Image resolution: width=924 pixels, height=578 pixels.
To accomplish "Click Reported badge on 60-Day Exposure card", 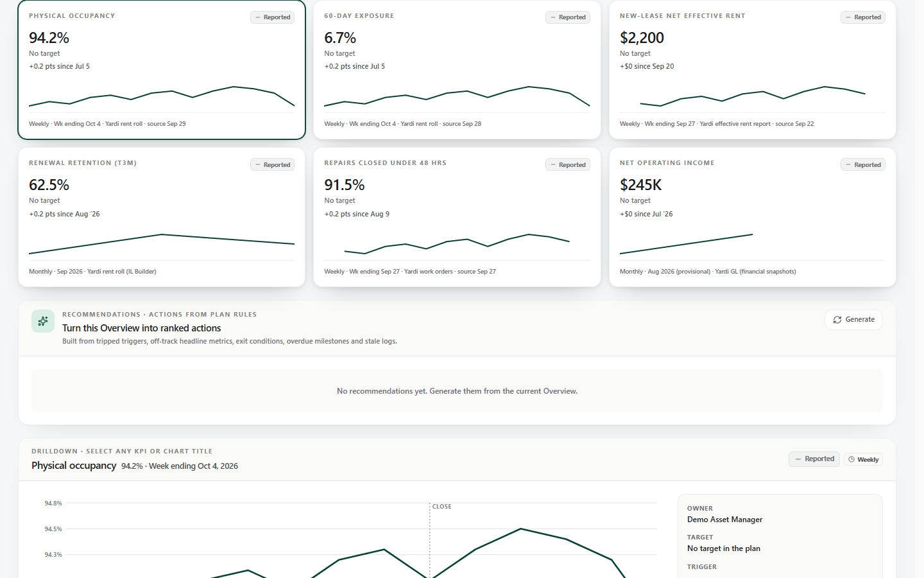I will (x=568, y=17).
